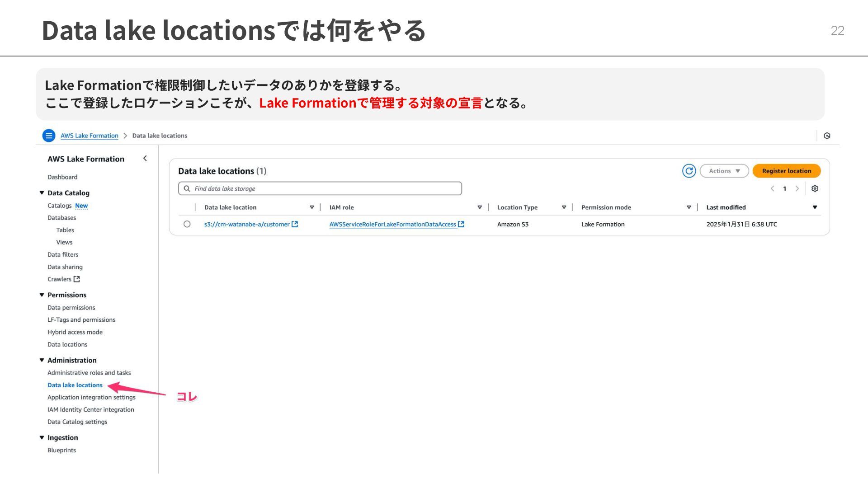Open Application integration settings
This screenshot has height=488, width=868.
pos(91,397)
